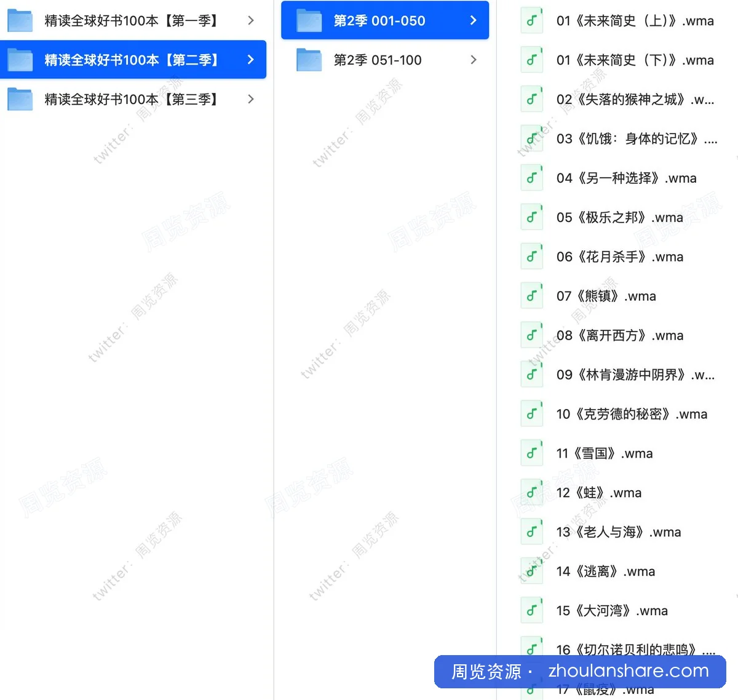The image size is (738, 700).
Task: Select file name 05《极乐之邦》.wma
Action: pyautogui.click(x=620, y=218)
